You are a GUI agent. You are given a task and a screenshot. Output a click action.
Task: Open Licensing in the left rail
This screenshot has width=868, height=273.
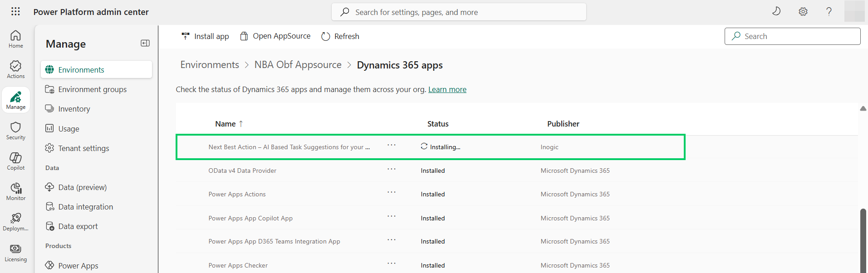click(x=15, y=253)
